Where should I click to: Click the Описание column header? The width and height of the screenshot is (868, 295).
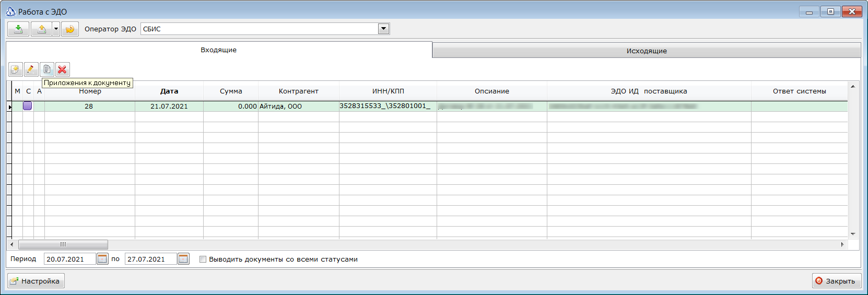tap(492, 91)
